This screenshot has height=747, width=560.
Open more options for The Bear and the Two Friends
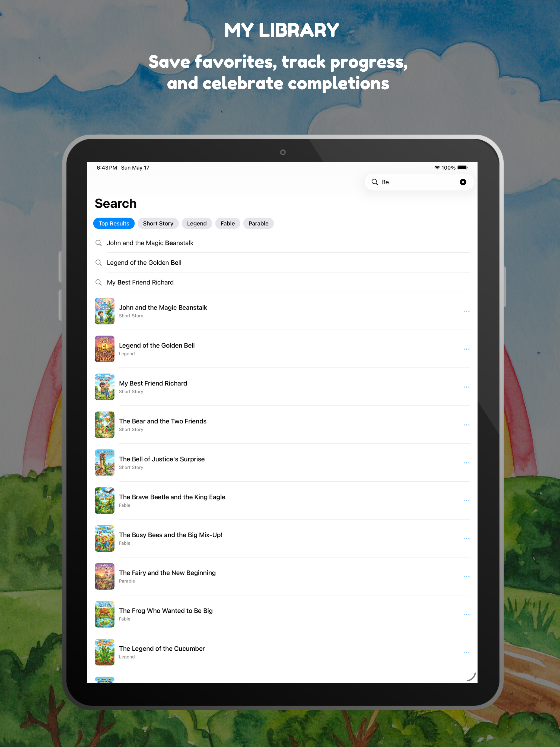(466, 425)
